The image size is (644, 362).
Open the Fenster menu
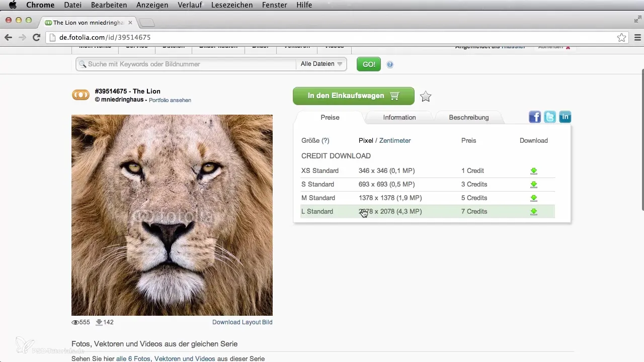coord(275,5)
